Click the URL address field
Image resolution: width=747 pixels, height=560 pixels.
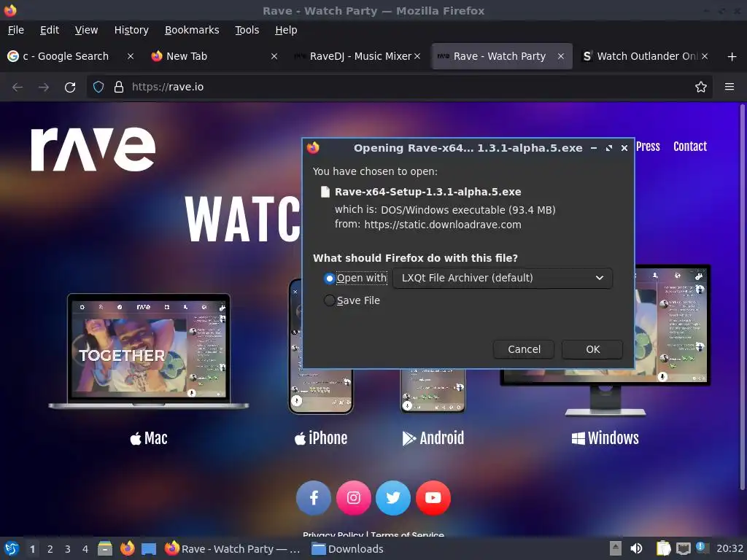(400, 87)
